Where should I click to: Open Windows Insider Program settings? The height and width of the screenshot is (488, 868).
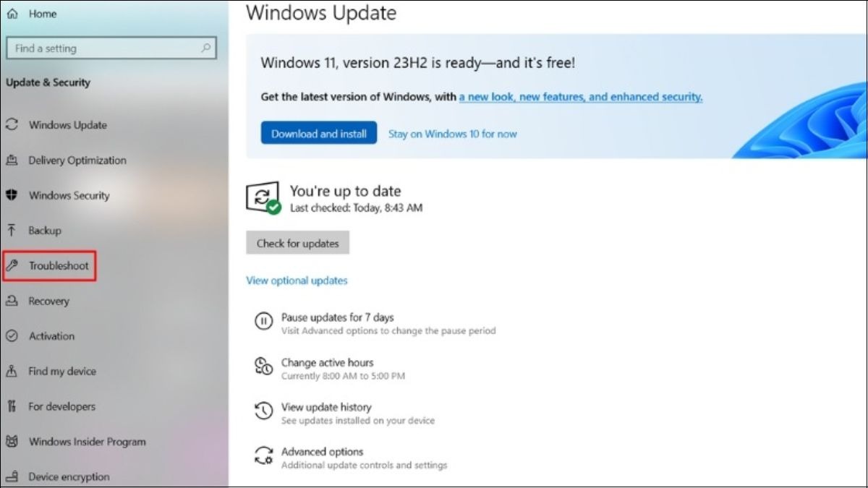pos(87,442)
